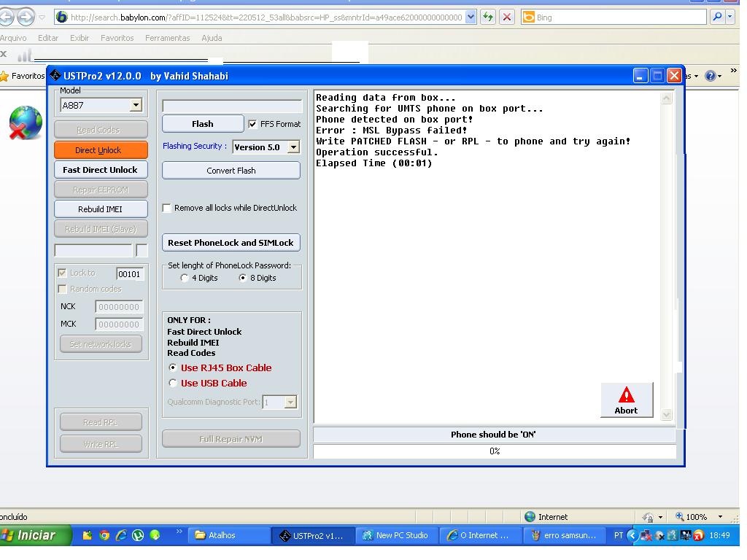Click the 0% progress bar
747x560 pixels.
(x=495, y=451)
